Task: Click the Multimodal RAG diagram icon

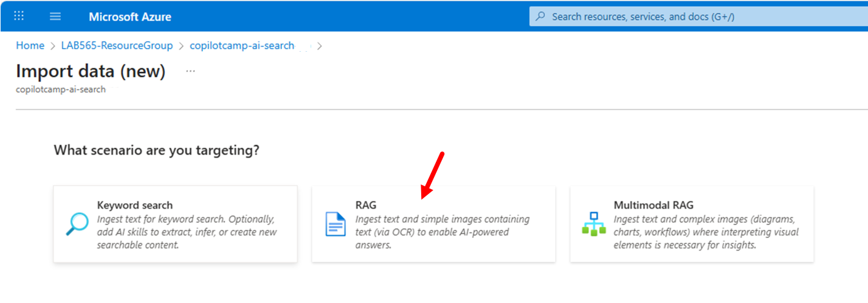Action: (x=594, y=225)
